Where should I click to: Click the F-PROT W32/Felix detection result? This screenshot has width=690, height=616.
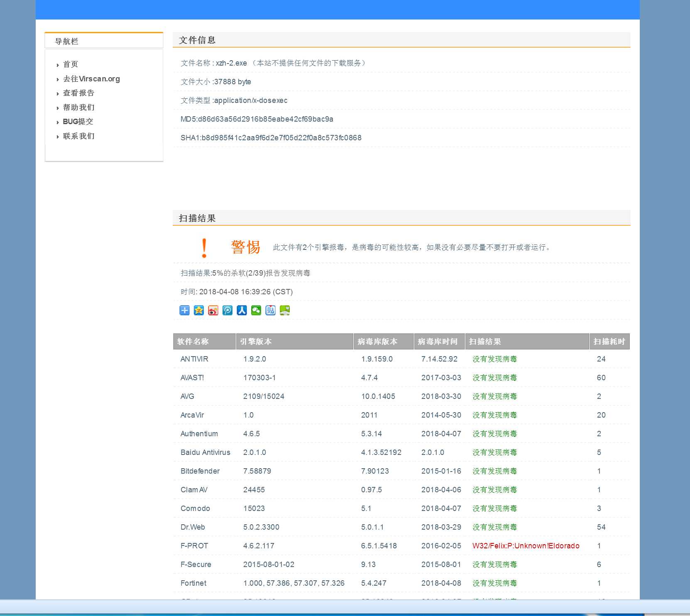coord(526,546)
